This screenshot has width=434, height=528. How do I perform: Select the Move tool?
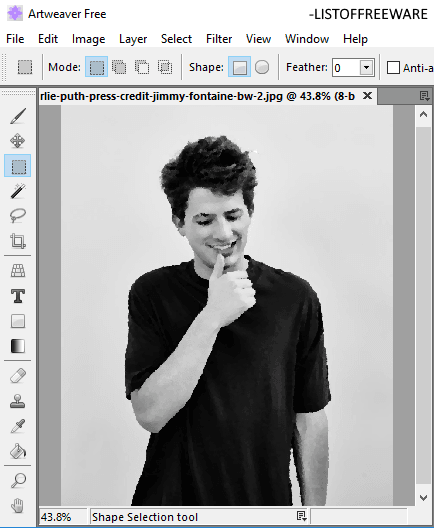pos(18,141)
